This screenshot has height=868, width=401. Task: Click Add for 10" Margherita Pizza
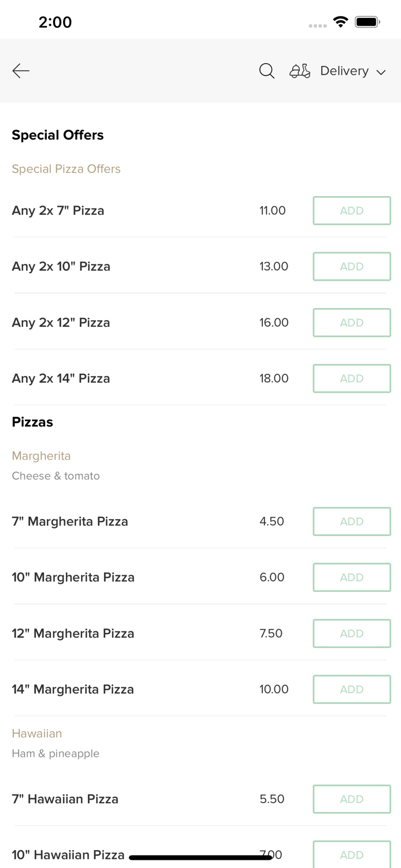pos(352,577)
